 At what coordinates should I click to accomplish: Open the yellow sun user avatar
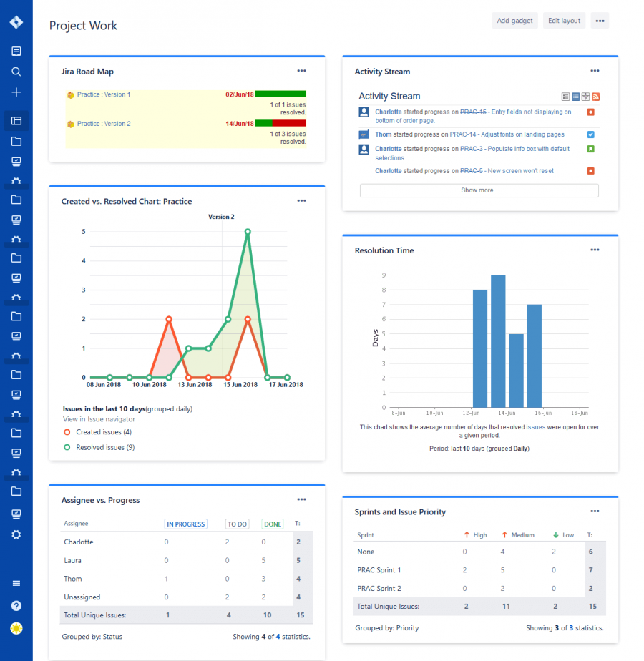pos(16,628)
